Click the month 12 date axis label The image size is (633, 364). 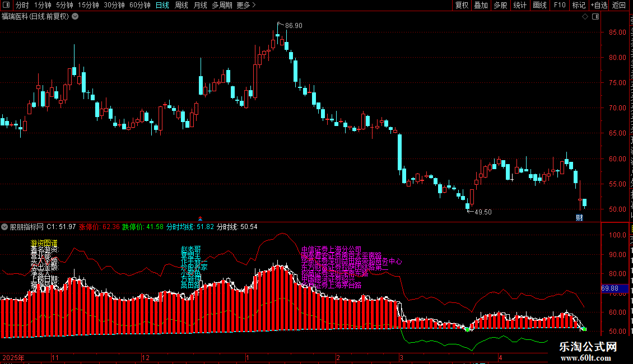point(146,357)
